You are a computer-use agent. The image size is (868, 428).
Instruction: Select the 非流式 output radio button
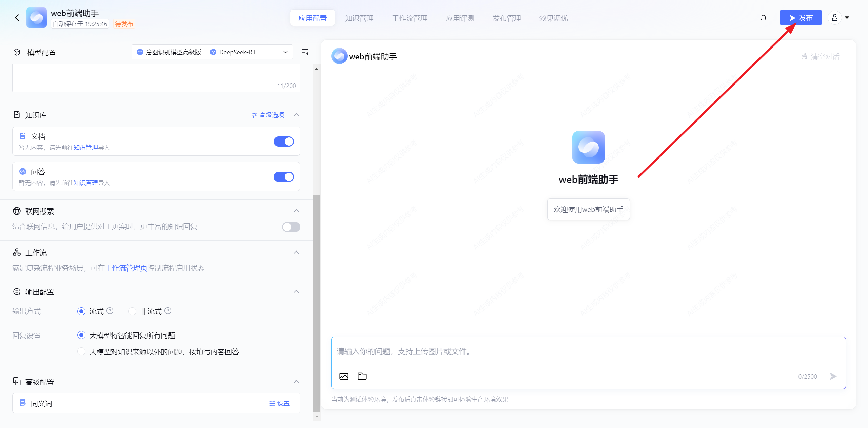[132, 311]
